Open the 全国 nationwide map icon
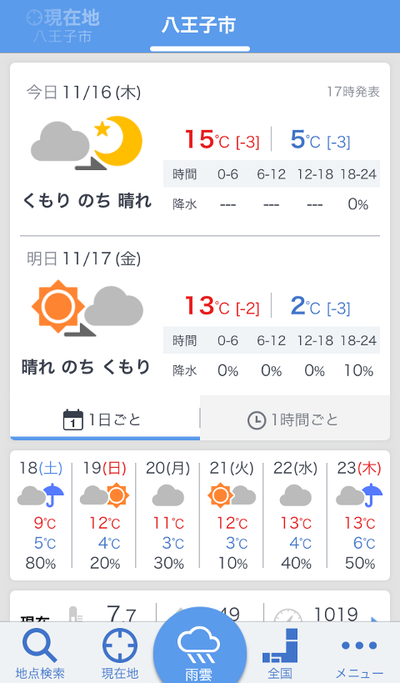The width and height of the screenshot is (400, 683). click(x=280, y=645)
